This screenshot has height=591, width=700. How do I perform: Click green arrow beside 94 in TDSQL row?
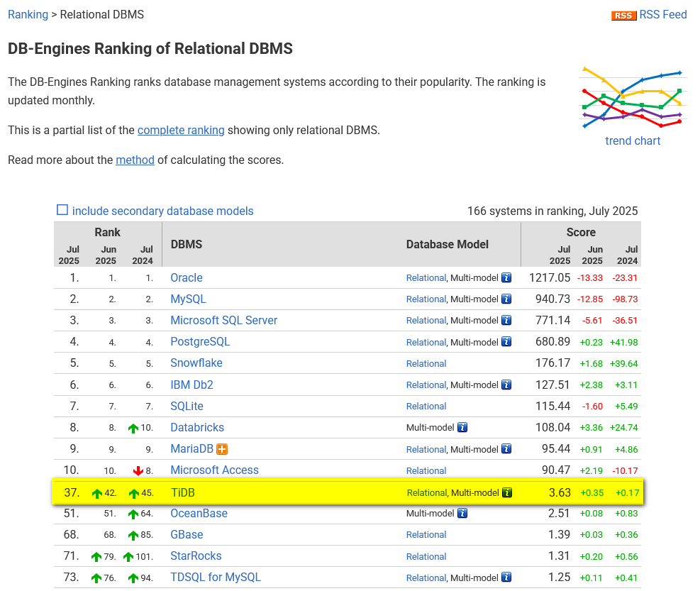coord(133,578)
